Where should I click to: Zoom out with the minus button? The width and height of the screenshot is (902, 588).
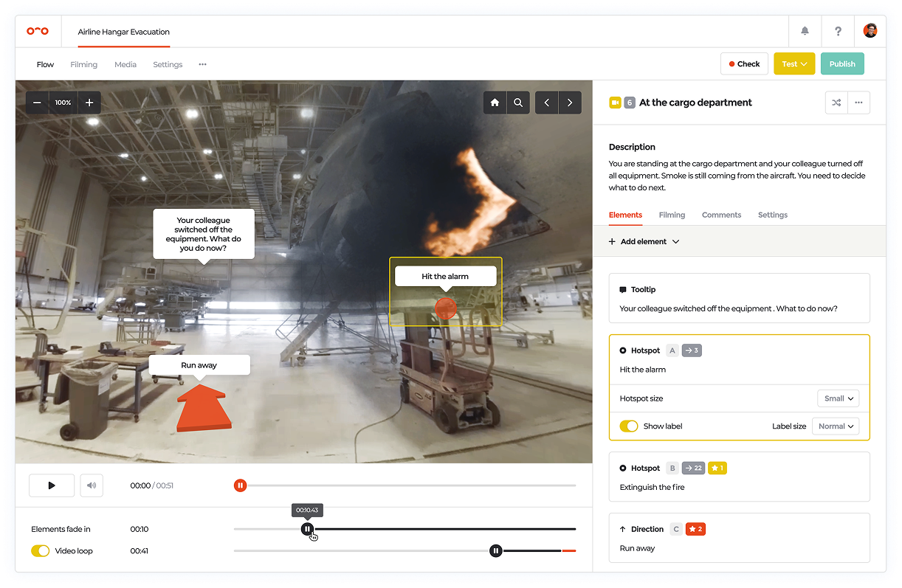pyautogui.click(x=37, y=103)
